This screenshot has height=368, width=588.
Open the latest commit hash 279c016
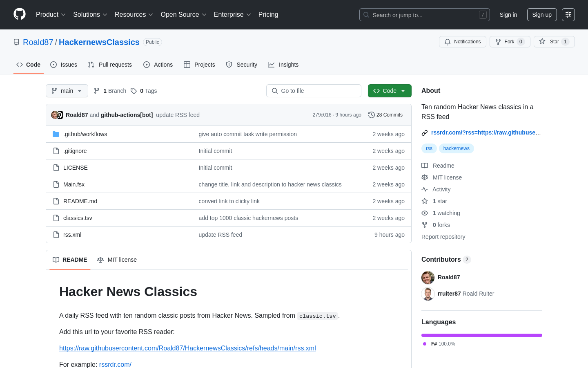(x=322, y=115)
